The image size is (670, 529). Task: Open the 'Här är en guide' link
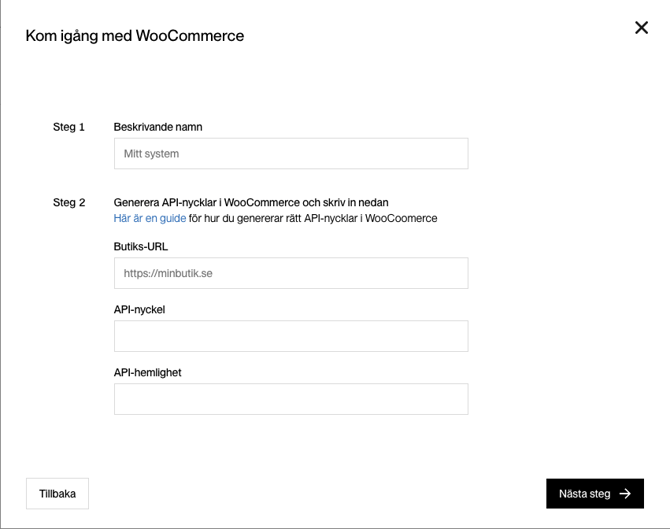[150, 218]
